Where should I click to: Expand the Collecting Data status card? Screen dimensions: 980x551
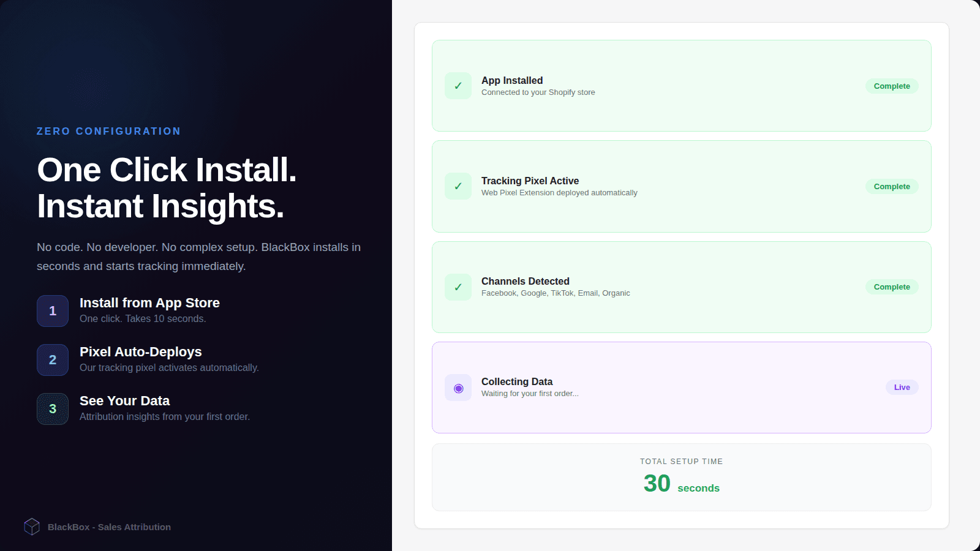click(x=681, y=387)
